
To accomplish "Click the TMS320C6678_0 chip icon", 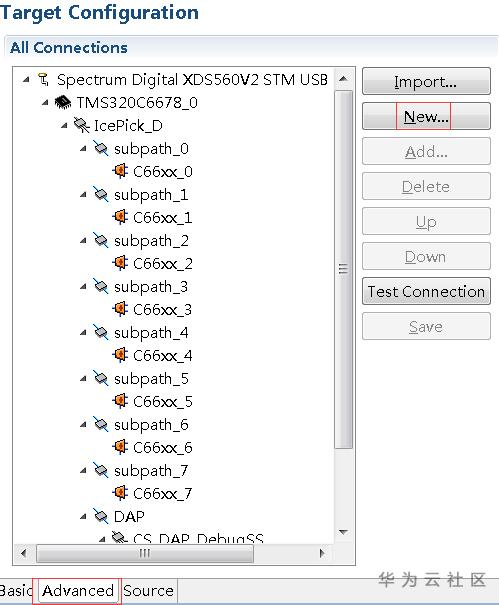I will tap(63, 102).
